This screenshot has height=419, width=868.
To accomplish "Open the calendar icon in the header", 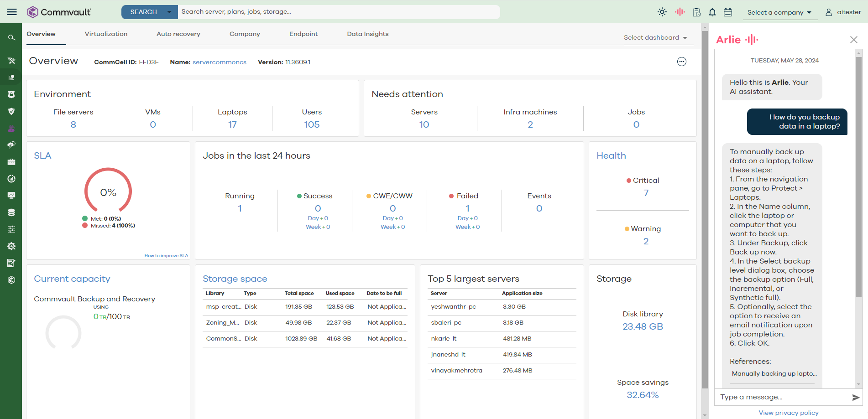I will point(728,12).
